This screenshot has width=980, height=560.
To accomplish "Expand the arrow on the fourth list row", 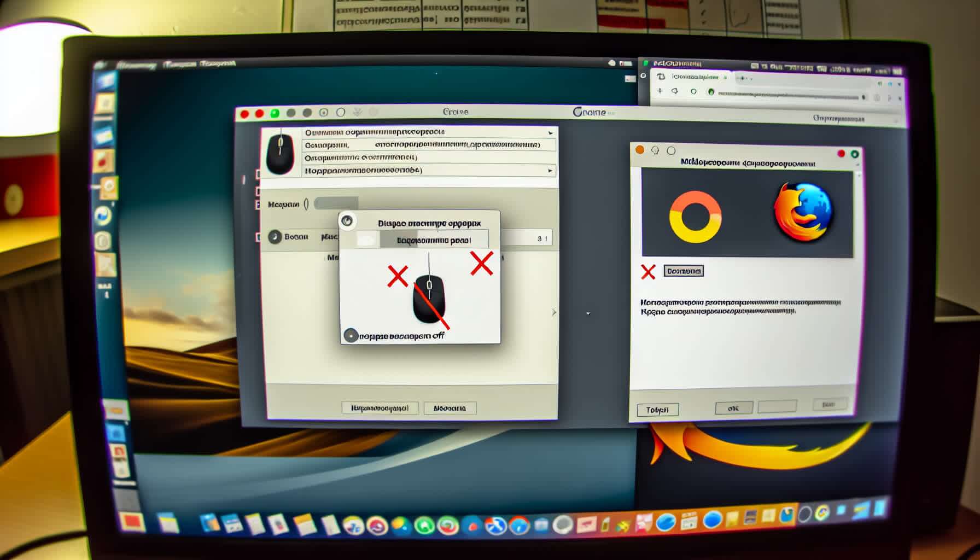I will [550, 171].
